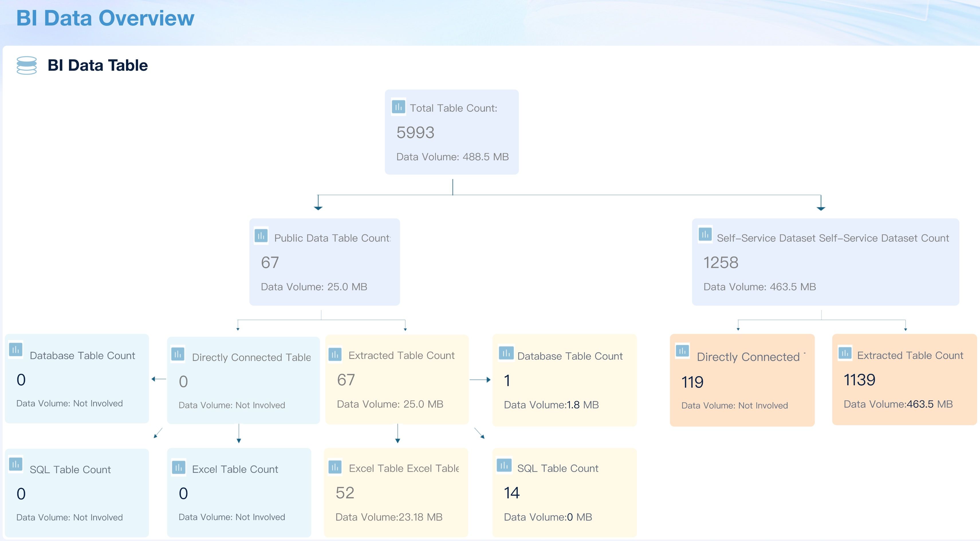Click value 1 in yellow Database Table Count card
The image size is (980, 541).
point(507,381)
